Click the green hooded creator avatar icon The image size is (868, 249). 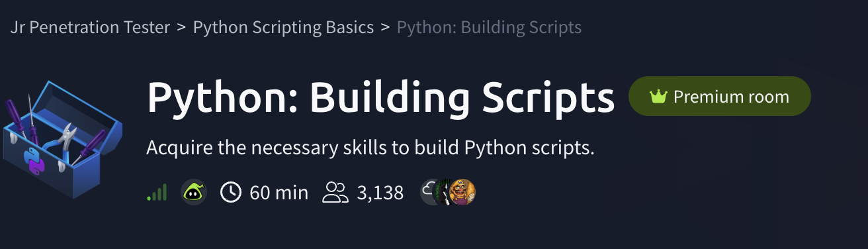(x=194, y=193)
